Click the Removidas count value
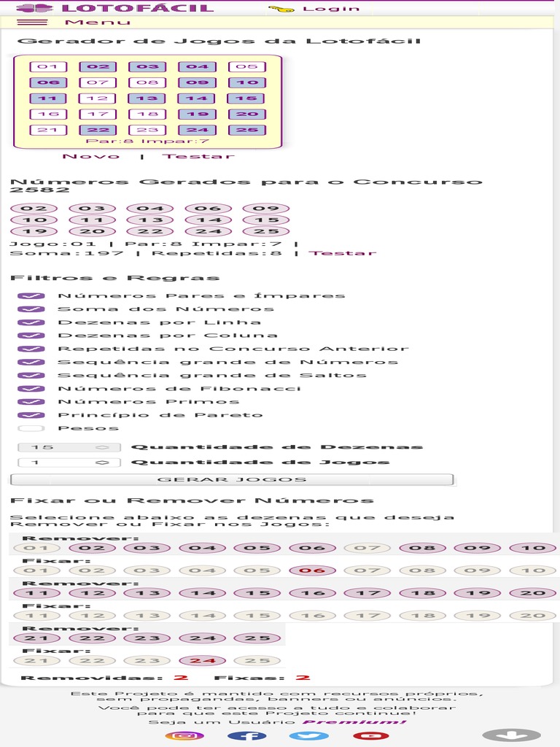 [181, 678]
